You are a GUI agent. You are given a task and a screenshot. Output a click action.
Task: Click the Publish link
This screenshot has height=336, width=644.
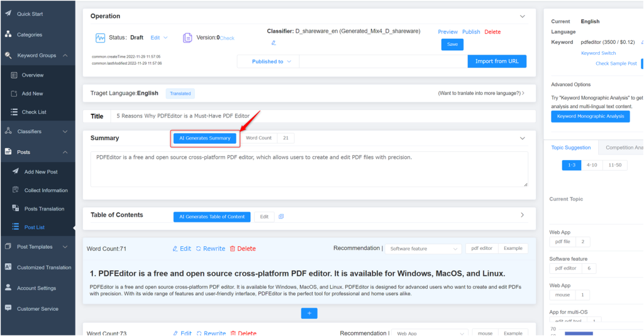[x=471, y=31]
